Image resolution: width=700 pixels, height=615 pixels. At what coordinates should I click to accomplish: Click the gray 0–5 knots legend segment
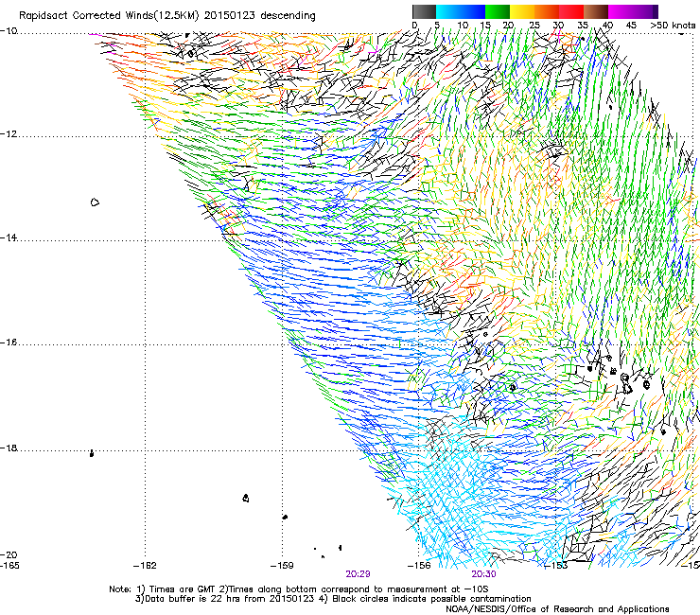(x=424, y=11)
